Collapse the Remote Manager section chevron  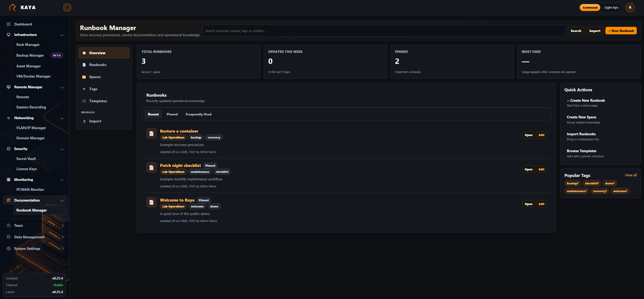62,87
